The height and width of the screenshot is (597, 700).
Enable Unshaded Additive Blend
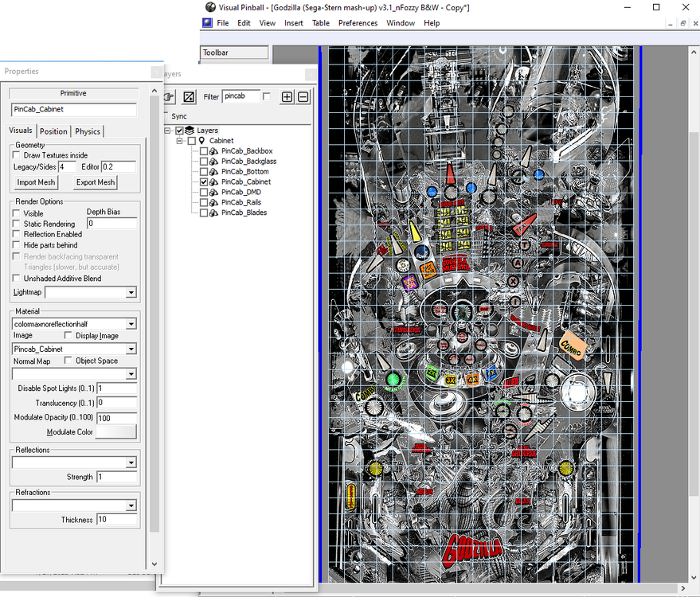(x=17, y=278)
